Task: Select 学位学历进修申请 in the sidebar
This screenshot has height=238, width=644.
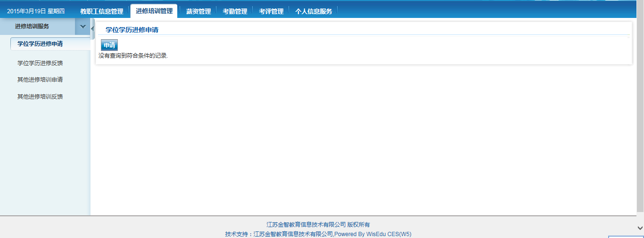Action: coord(40,44)
